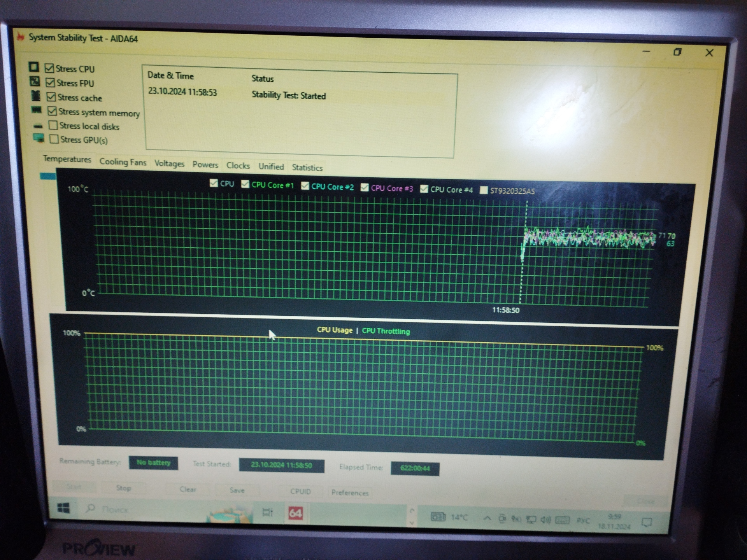Click the disk icon beside Stress local disks

[38, 126]
